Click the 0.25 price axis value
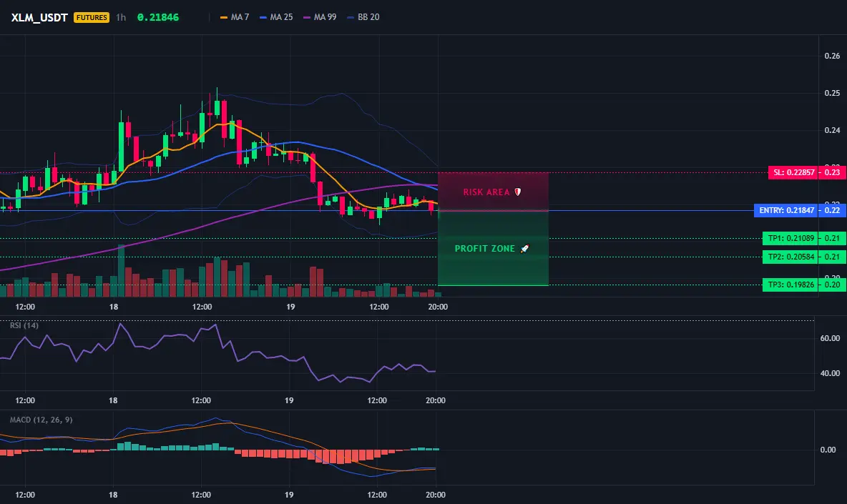 [832, 94]
